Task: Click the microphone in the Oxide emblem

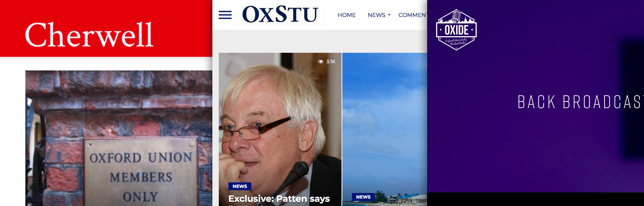Action: [456, 16]
